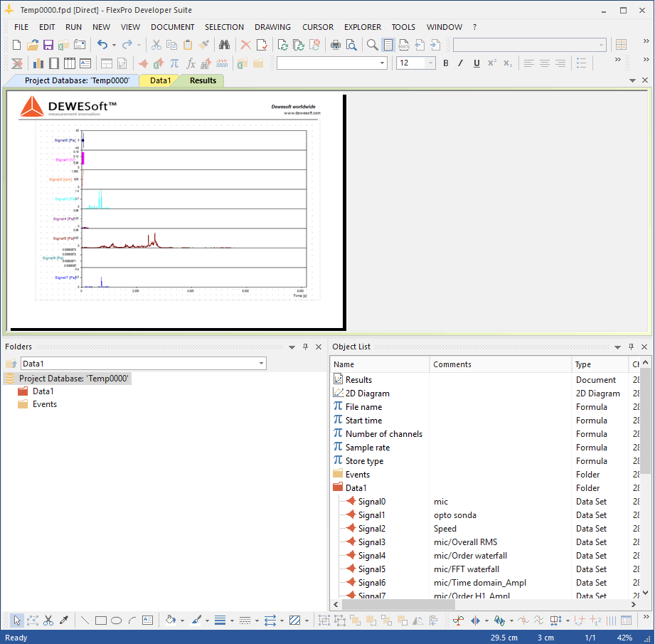655x644 pixels.
Task: Select Data1 folder in the Folders tree
Action: coord(43,391)
